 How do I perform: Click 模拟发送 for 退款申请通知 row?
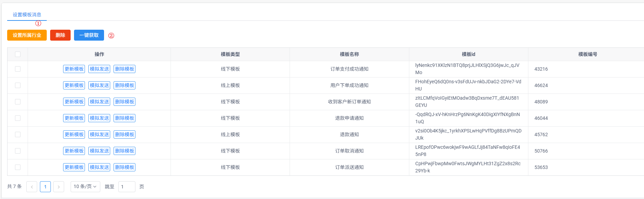click(99, 118)
